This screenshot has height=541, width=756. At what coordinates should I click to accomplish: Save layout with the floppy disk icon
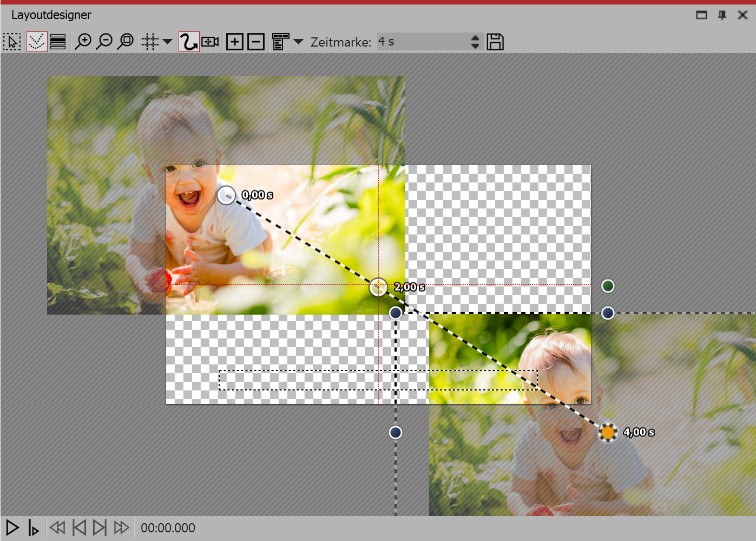coord(495,42)
